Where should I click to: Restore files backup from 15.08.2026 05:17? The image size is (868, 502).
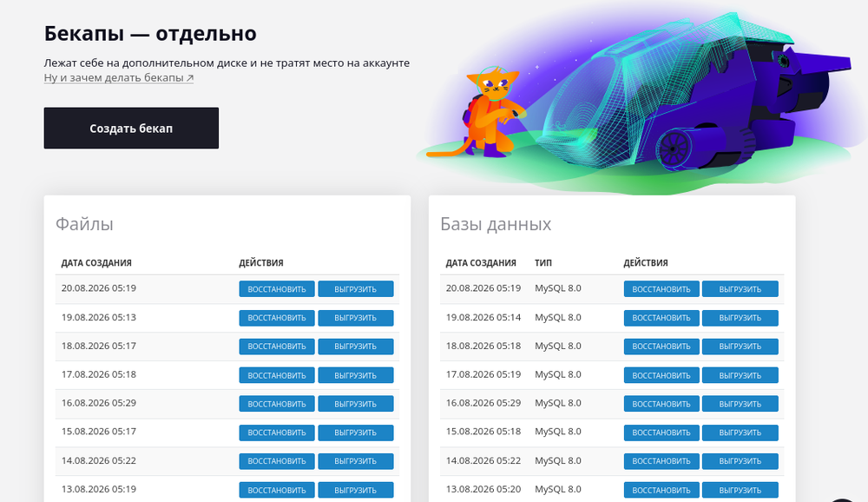click(x=277, y=433)
